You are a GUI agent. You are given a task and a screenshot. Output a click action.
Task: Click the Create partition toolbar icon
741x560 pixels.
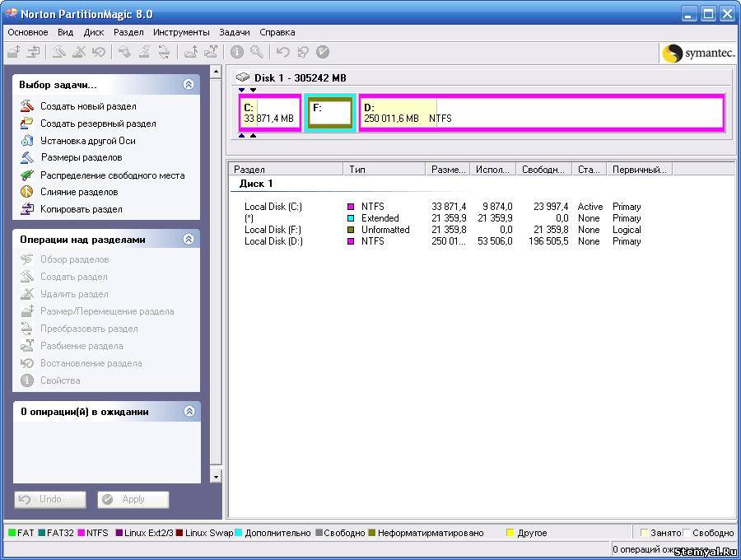coord(59,52)
